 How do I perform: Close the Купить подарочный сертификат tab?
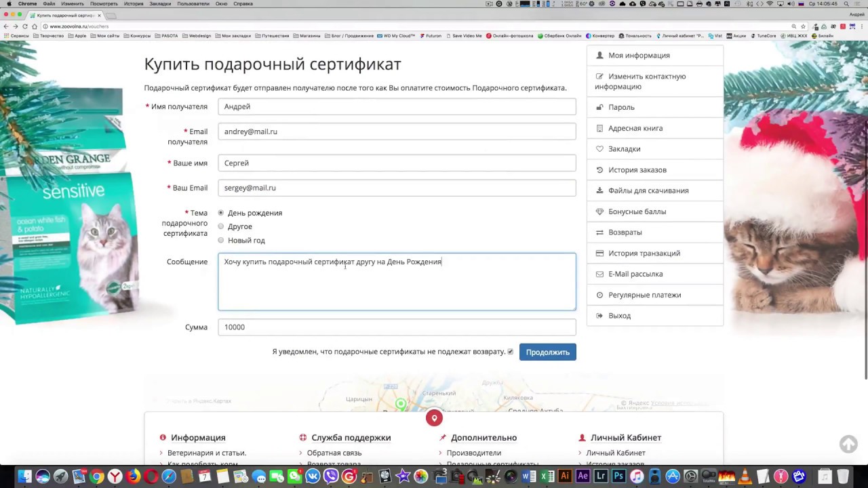click(99, 15)
